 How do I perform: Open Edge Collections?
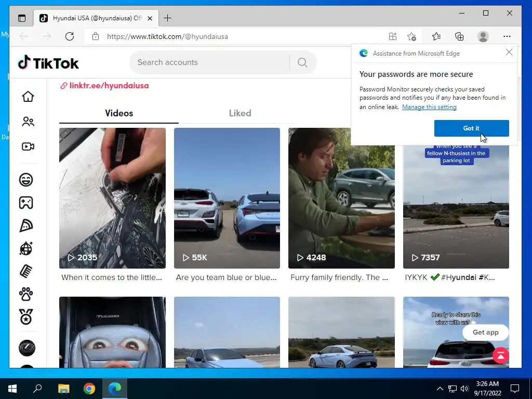pos(459,36)
